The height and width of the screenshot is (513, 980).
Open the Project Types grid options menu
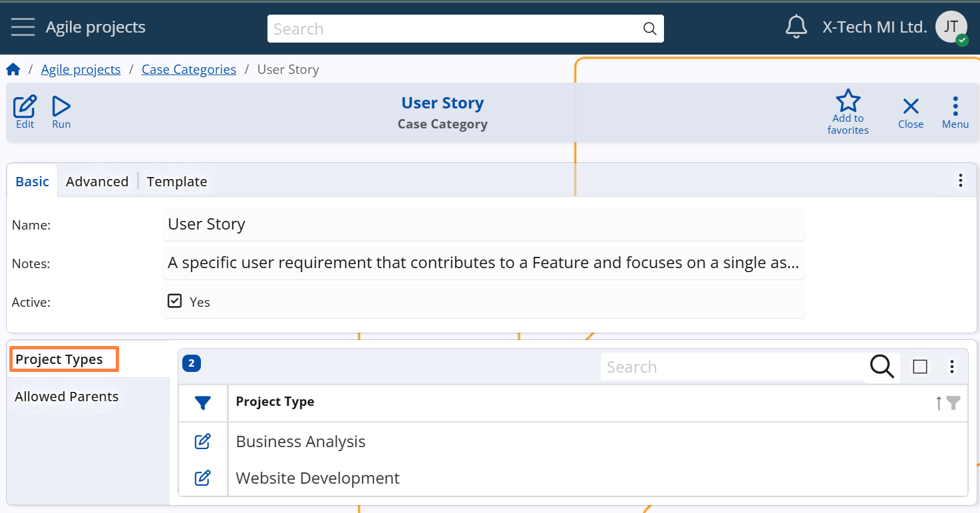[952, 367]
